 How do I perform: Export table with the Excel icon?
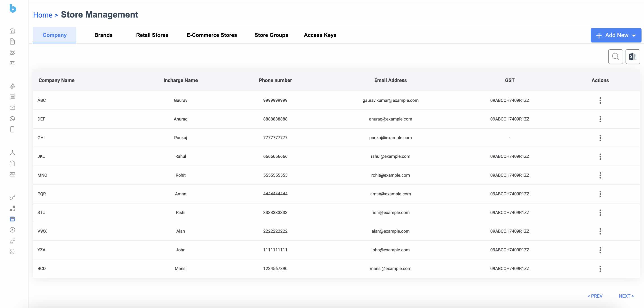(x=632, y=57)
